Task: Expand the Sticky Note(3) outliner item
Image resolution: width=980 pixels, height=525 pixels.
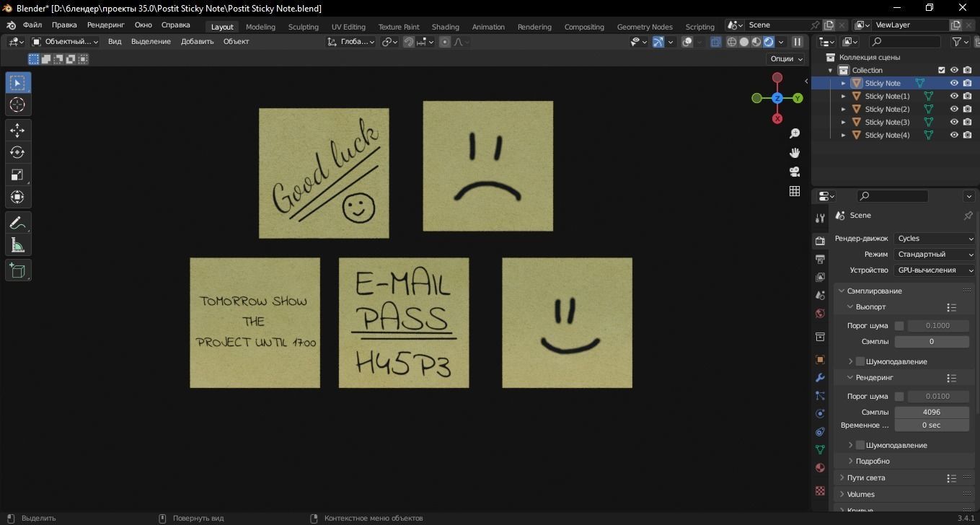Action: coord(843,122)
